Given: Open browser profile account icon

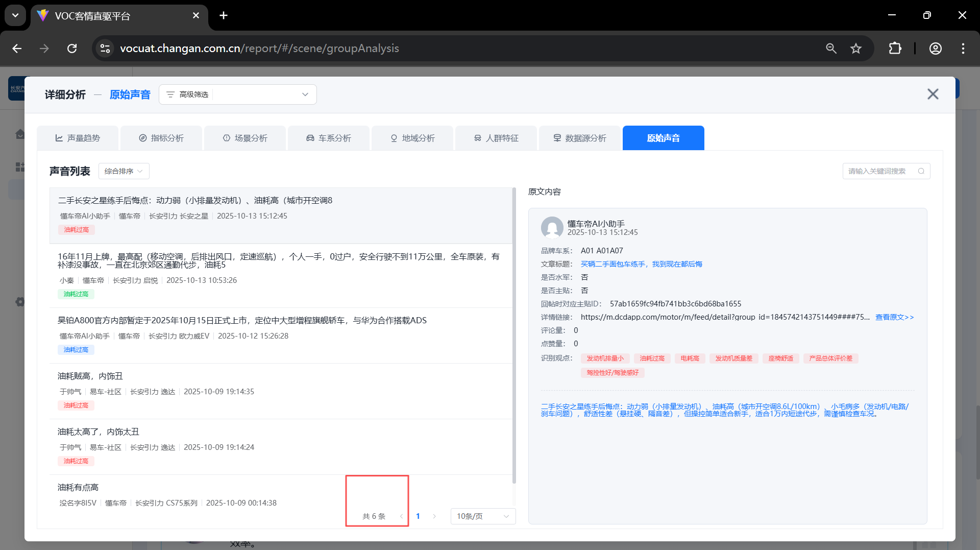Looking at the screenshot, I should click(935, 49).
